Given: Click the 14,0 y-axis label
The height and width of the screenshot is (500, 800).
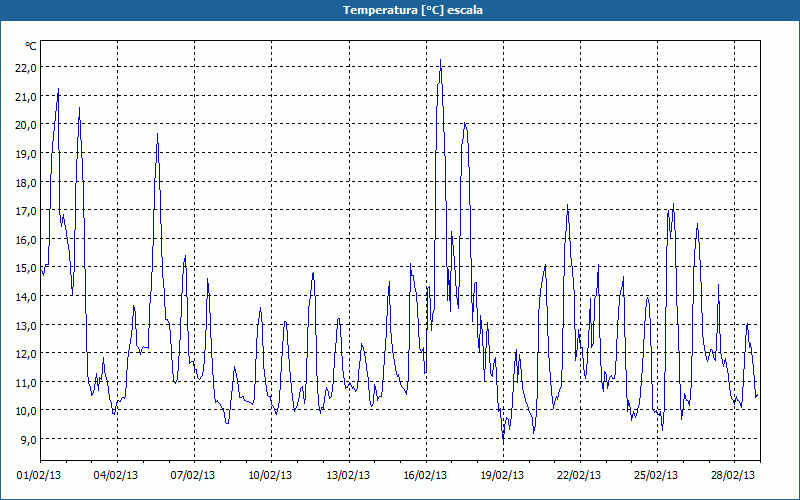Looking at the screenshot, I should [x=26, y=296].
